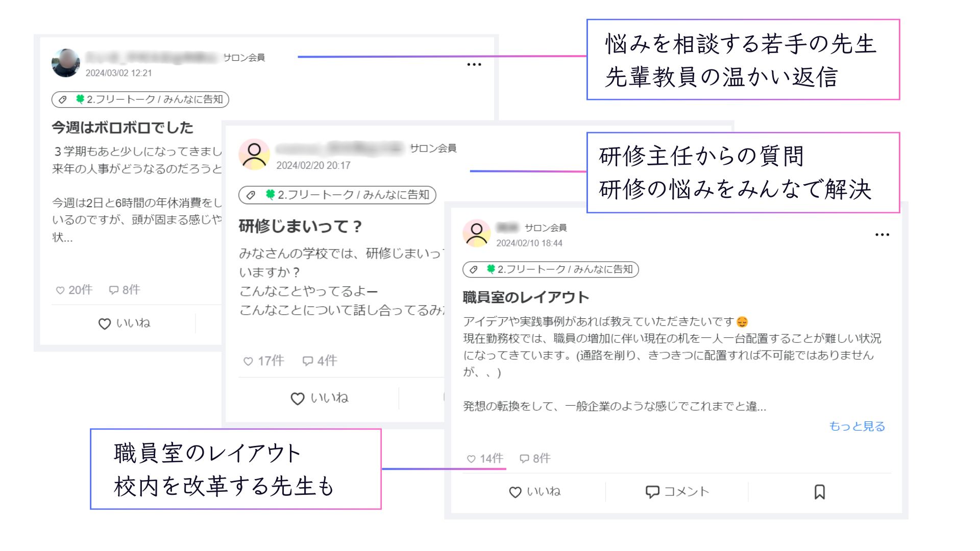Open blurred profile photo avatar of first post
The height and width of the screenshot is (551, 980).
[66, 63]
